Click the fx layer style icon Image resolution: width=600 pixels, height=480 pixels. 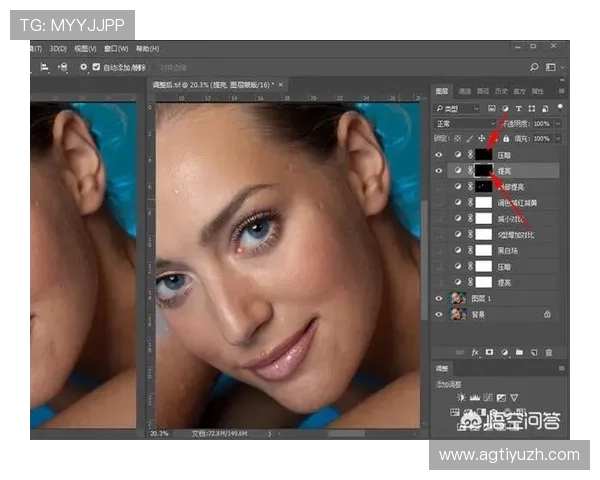click(475, 352)
